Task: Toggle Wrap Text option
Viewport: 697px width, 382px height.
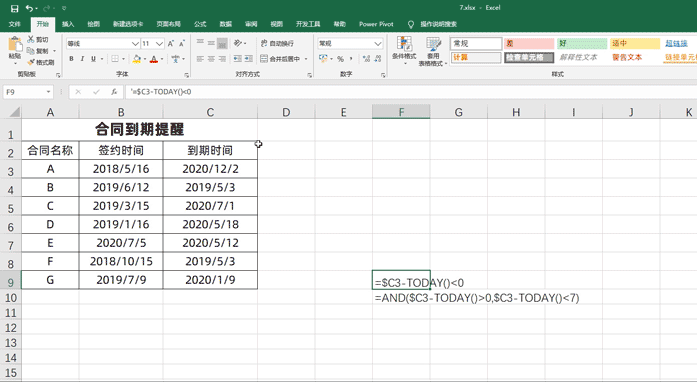Action: (277, 44)
